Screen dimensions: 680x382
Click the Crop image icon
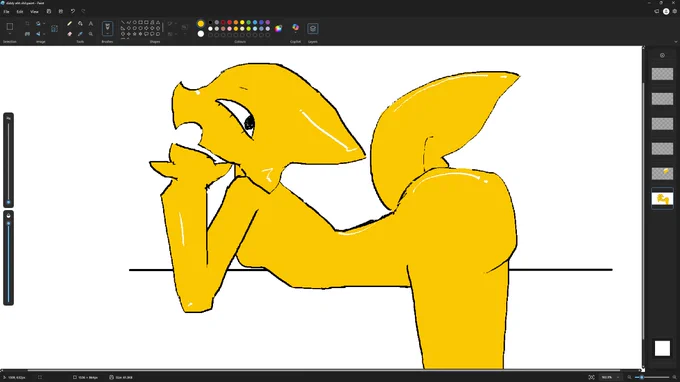[x=27, y=23]
